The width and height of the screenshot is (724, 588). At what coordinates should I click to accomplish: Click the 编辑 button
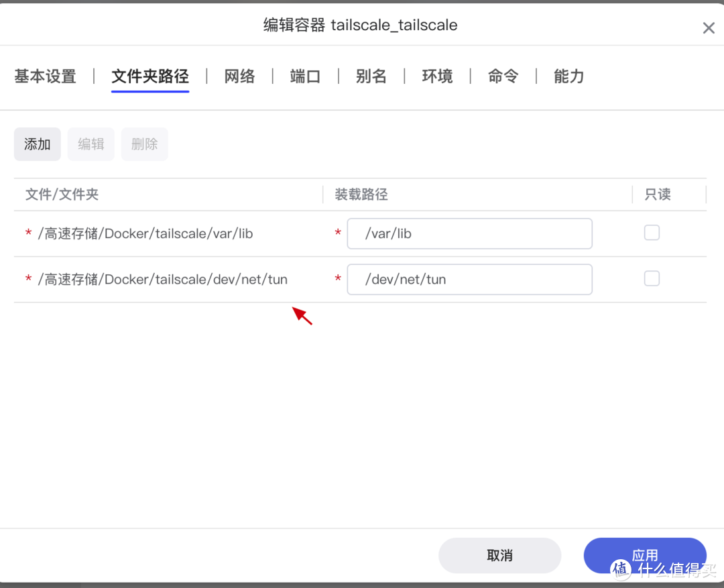tap(91, 144)
